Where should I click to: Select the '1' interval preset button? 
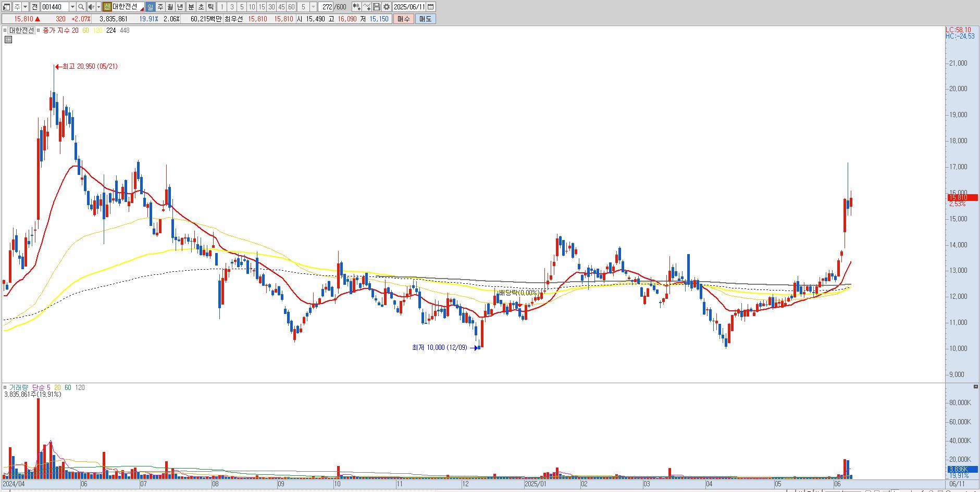[x=222, y=7]
